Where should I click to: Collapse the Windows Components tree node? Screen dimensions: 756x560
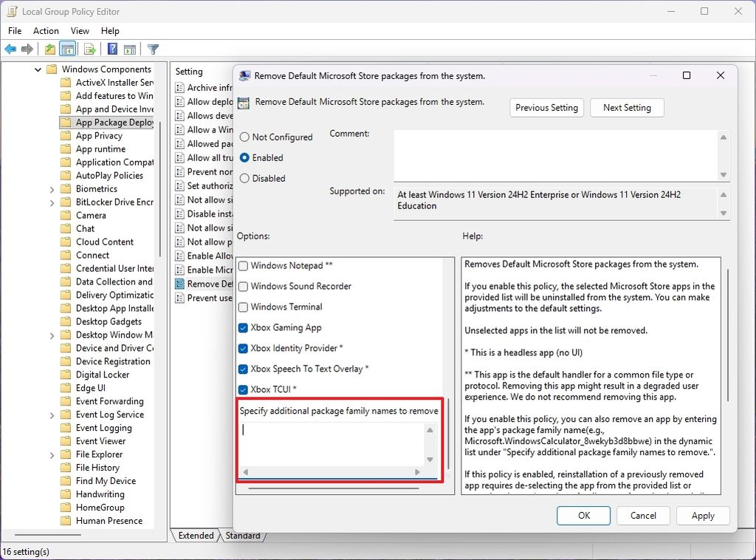(x=38, y=69)
